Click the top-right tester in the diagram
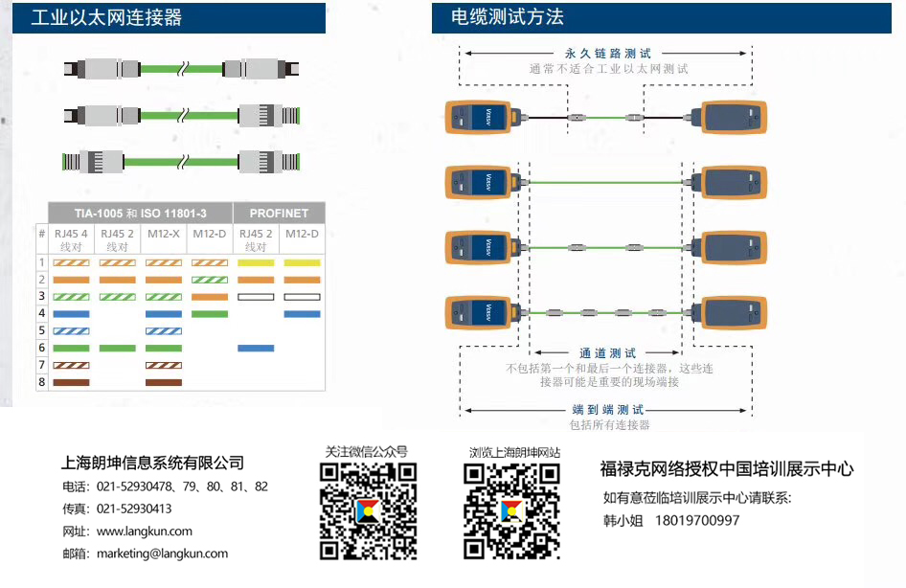The height and width of the screenshot is (588, 906). point(735,119)
